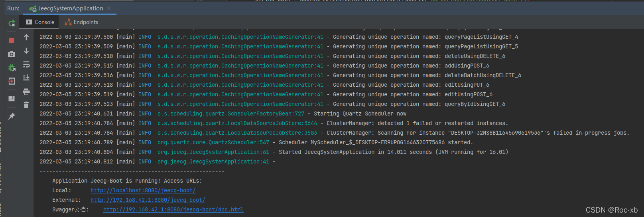Viewport: 644px width, 217px height.
Task: Click 'org.quartz.core.QuartzScheduler:547' logger name
Action: (x=213, y=142)
